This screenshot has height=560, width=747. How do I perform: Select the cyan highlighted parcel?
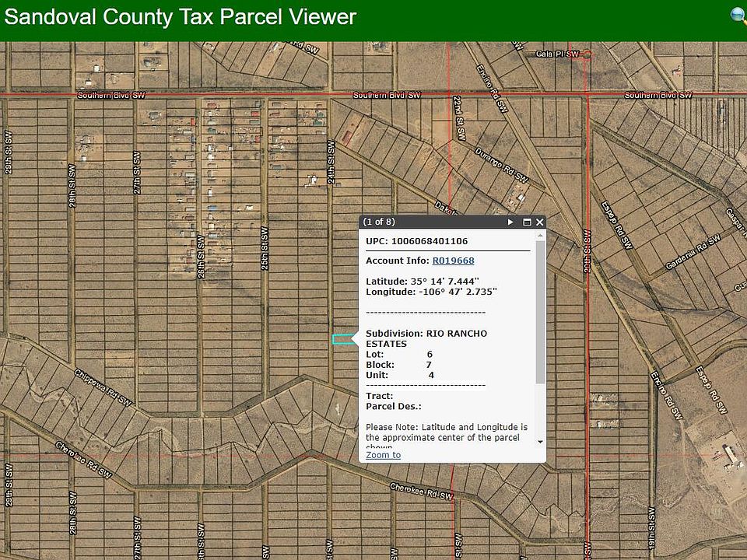click(342, 338)
